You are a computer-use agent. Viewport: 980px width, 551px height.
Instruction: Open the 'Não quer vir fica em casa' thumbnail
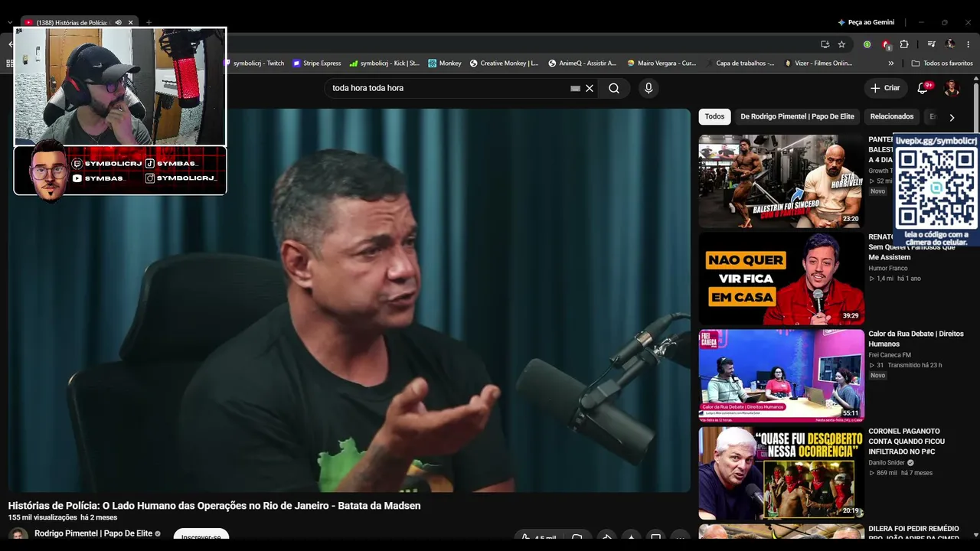tap(781, 279)
